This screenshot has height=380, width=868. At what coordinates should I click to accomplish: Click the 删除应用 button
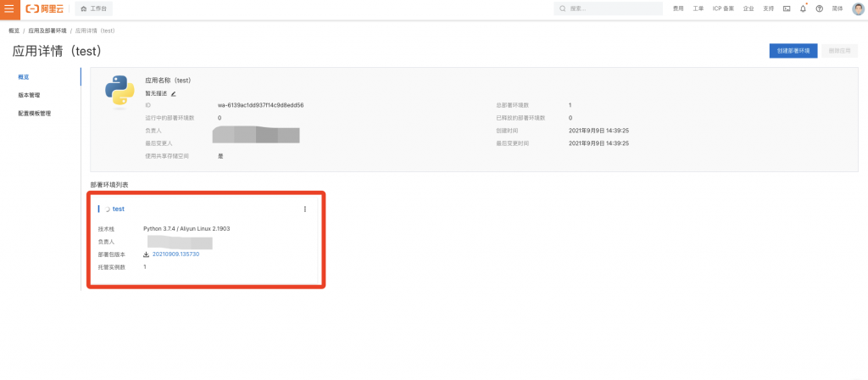click(839, 50)
